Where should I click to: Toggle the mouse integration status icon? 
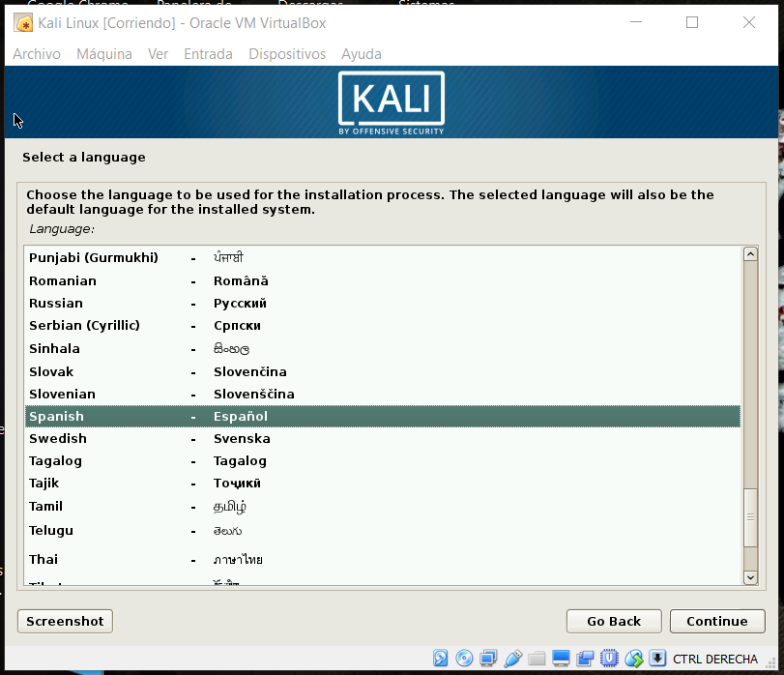634,659
